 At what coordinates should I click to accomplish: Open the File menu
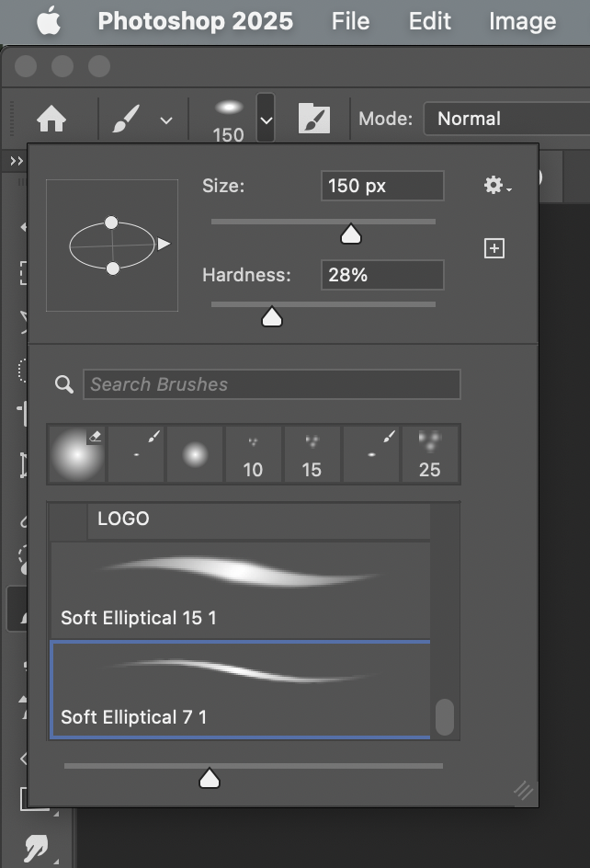pyautogui.click(x=350, y=21)
